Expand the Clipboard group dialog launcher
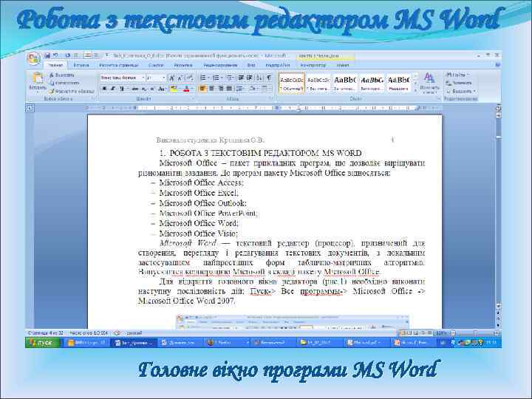 [93, 99]
